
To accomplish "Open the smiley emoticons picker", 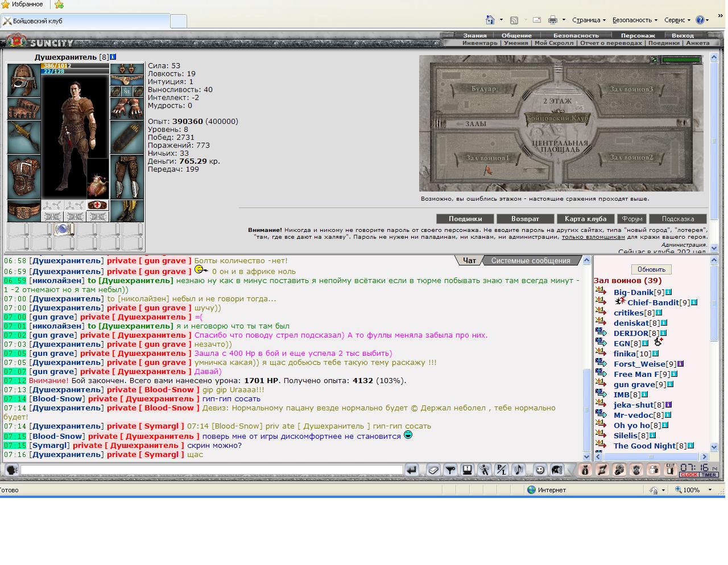I will [x=540, y=470].
